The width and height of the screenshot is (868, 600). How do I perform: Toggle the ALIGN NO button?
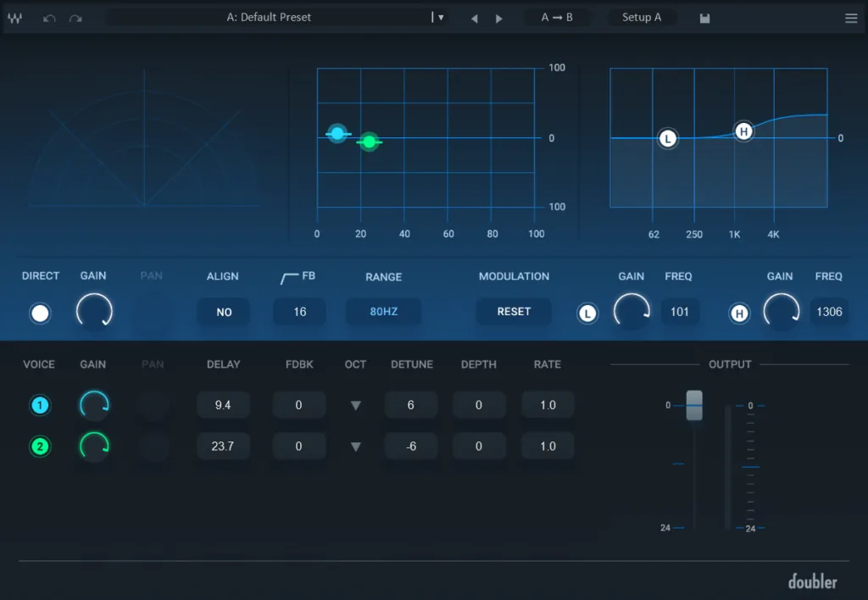(223, 312)
